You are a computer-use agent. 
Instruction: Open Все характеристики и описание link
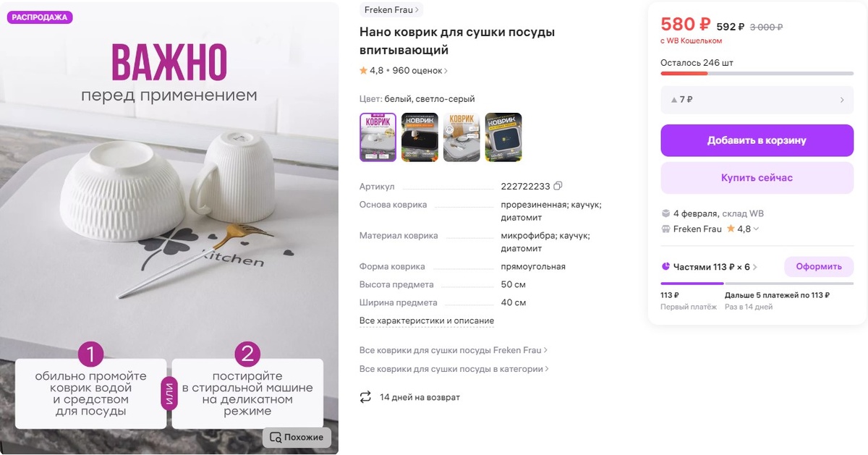(x=427, y=320)
